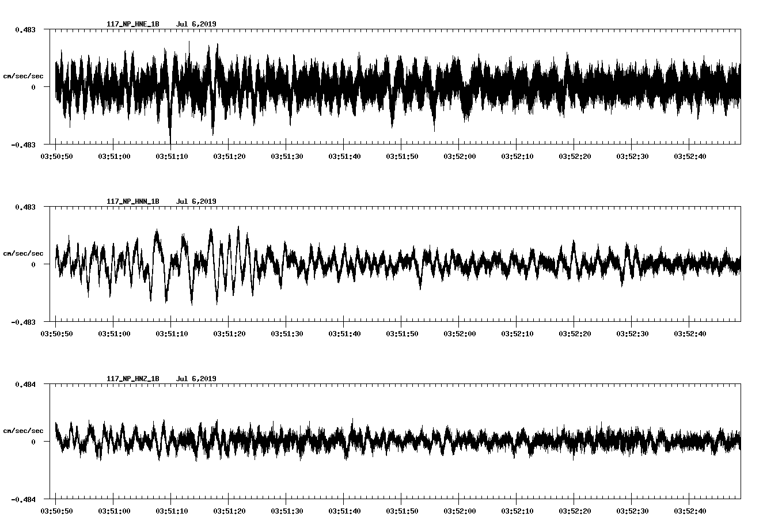This screenshot has height=532, width=782.
Task: Click the -0.483 minimum value on the HNN axis
Action: pyautogui.click(x=23, y=322)
